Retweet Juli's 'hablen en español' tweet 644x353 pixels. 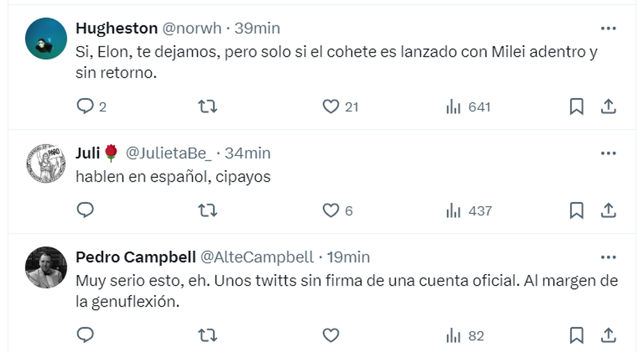[x=208, y=210]
